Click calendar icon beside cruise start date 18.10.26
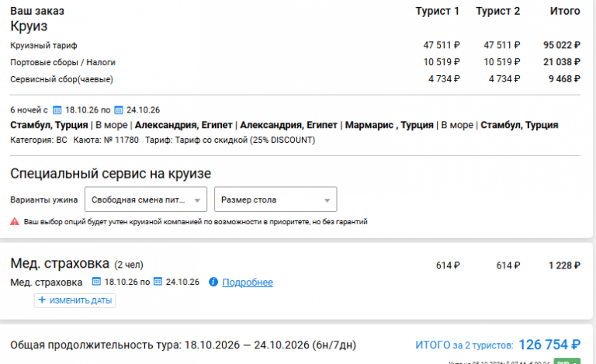Screen dimensions: 596x364 pyautogui.click(x=57, y=110)
